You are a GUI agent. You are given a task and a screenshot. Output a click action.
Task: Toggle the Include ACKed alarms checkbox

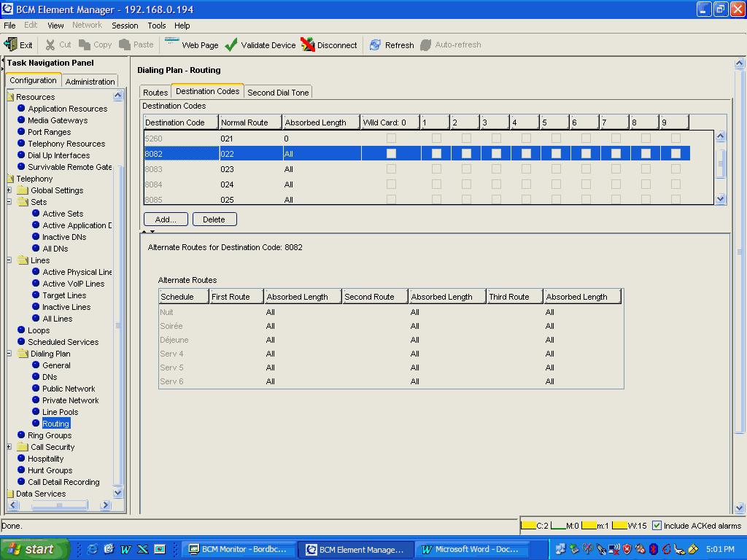(657, 525)
